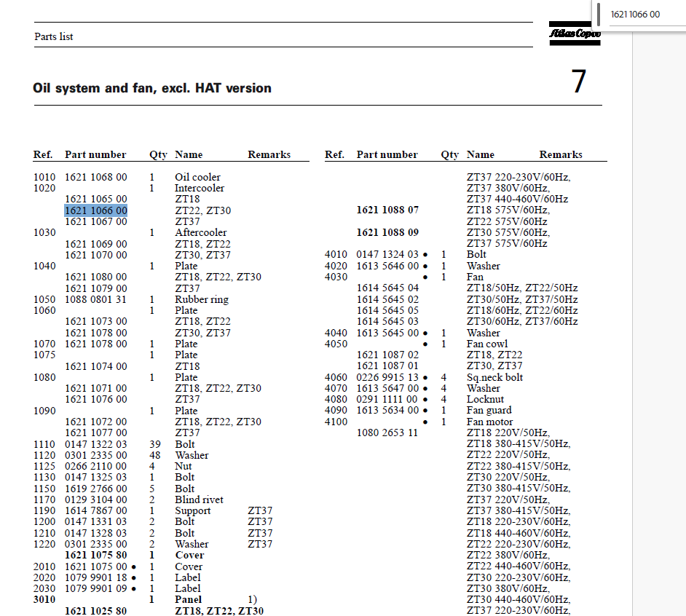Select part number 1621 1087 01
Viewport: 686px width, 616px height.
pos(387,366)
